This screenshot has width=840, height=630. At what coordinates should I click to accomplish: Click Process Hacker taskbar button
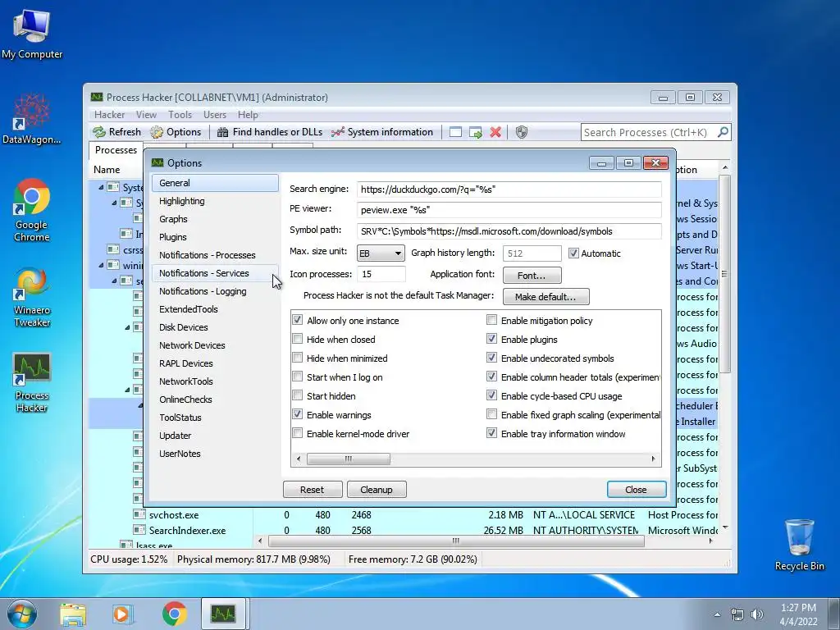[x=223, y=614]
